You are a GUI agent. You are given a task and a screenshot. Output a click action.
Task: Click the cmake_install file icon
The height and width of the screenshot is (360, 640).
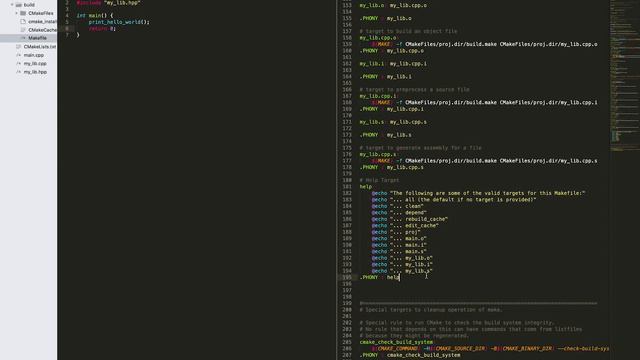23,21
